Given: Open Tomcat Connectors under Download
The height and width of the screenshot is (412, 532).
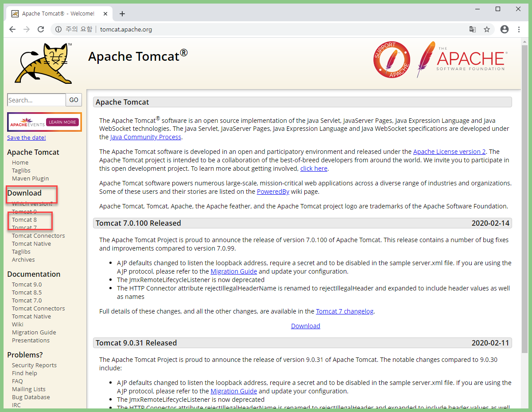Looking at the screenshot, I should (38, 235).
